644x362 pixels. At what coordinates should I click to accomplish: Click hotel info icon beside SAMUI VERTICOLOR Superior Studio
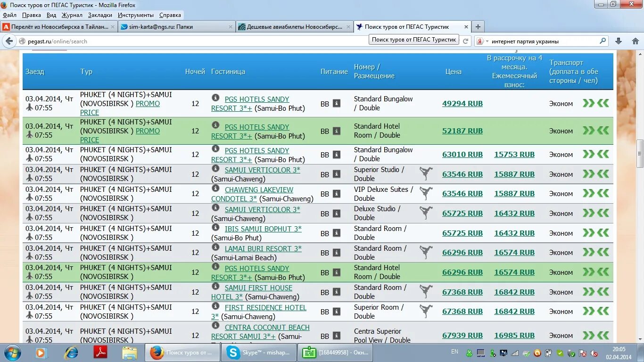pos(215,168)
